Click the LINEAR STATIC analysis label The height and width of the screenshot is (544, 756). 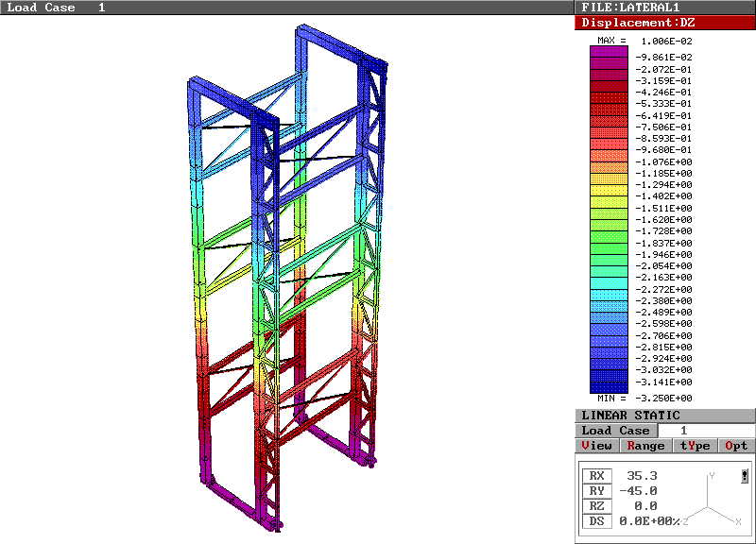pos(630,416)
